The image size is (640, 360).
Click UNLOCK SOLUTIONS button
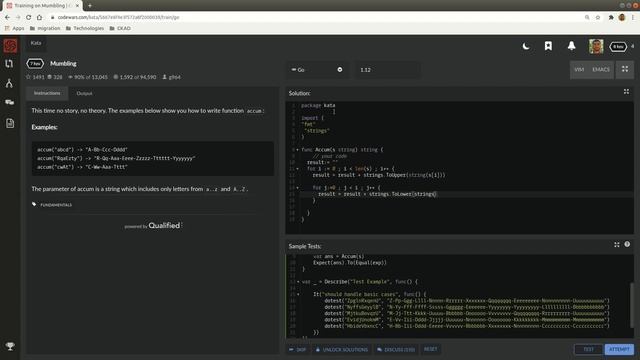[x=342, y=349]
